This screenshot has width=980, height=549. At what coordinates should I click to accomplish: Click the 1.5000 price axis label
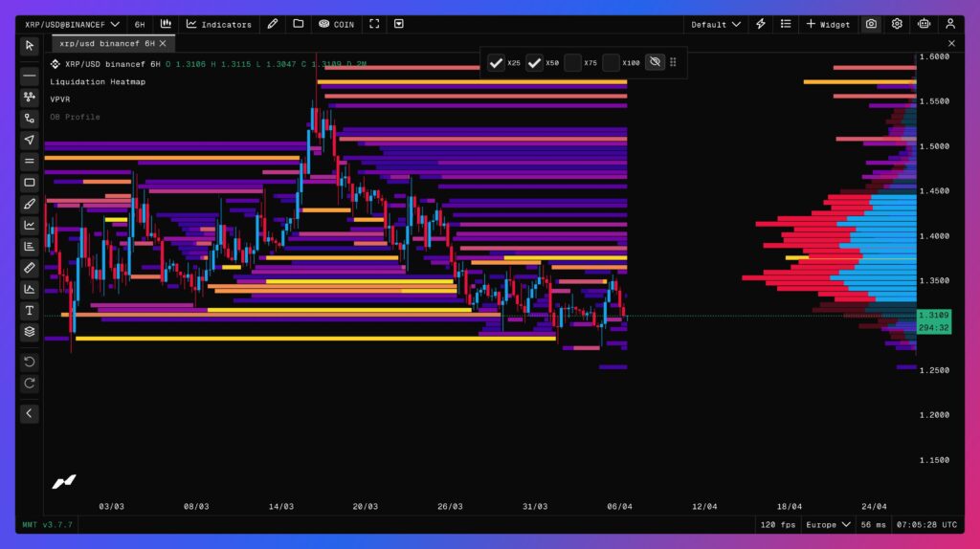point(934,146)
